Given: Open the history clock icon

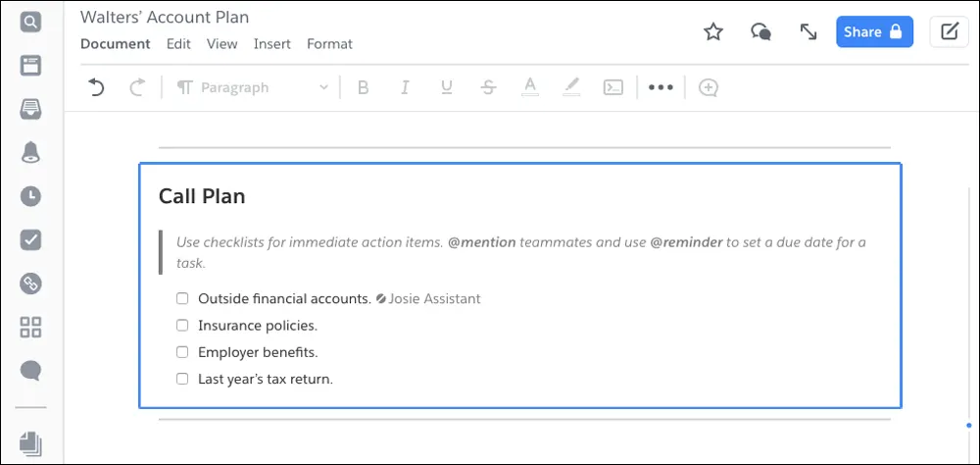Looking at the screenshot, I should 30,196.
